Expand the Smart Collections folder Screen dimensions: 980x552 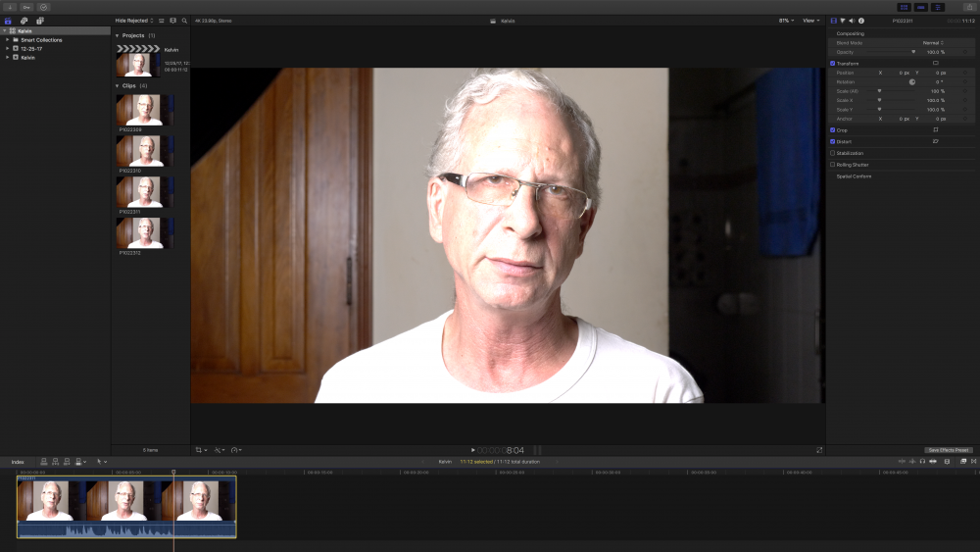pyautogui.click(x=7, y=40)
